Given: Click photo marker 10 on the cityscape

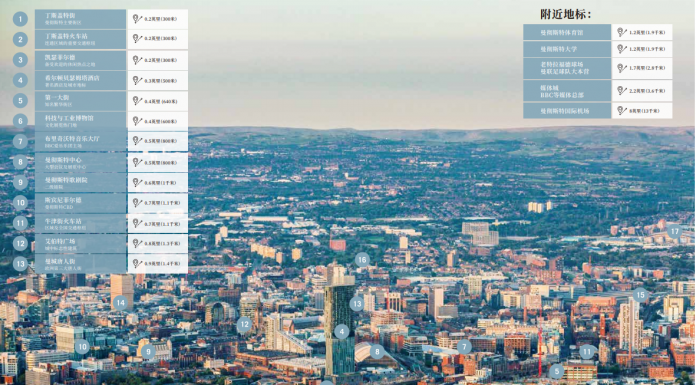Looking at the screenshot, I should pos(82,347).
